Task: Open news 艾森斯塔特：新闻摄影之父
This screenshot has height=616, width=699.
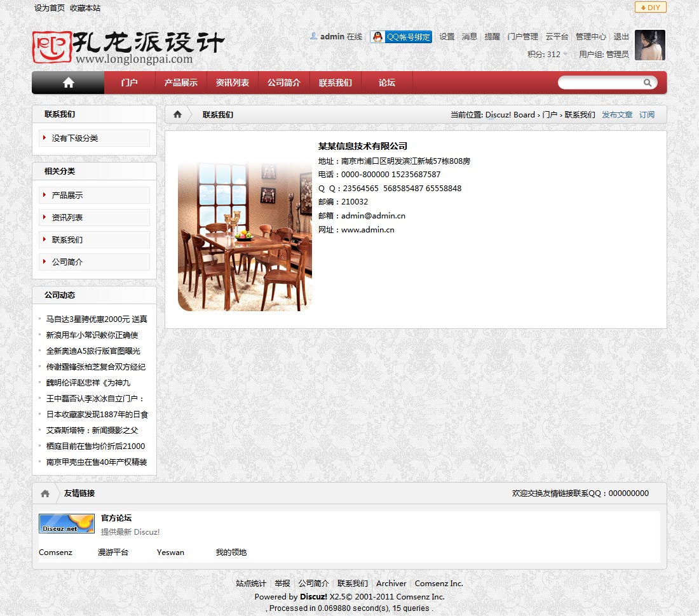Action: tap(92, 431)
